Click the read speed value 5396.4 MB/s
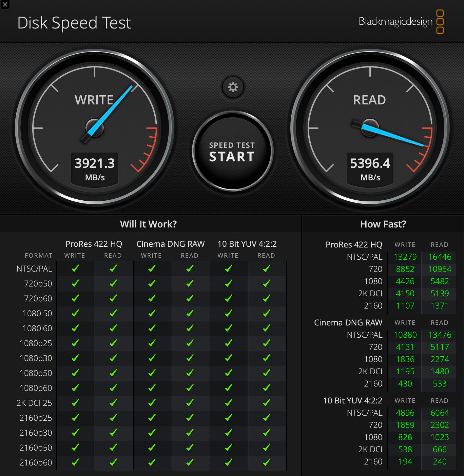 (x=370, y=169)
